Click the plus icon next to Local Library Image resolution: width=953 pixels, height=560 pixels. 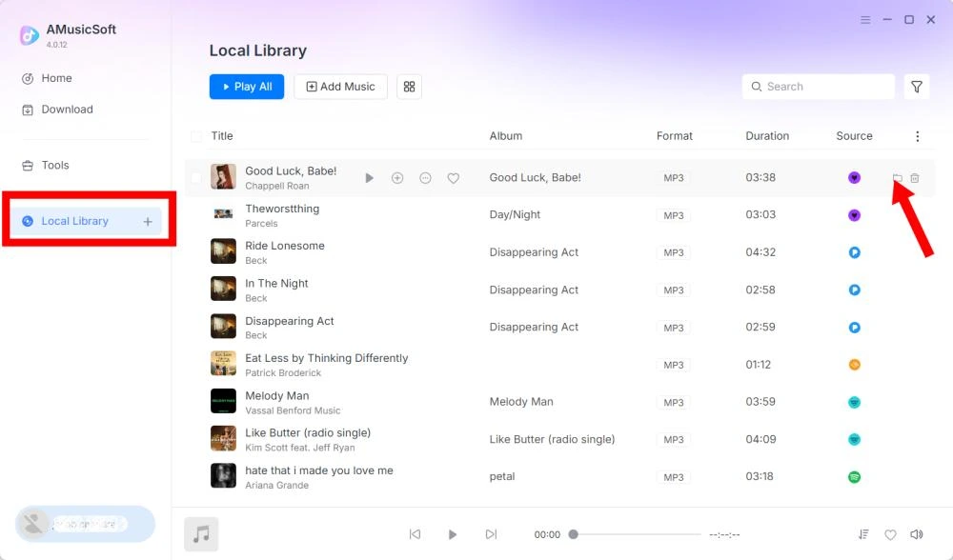pyautogui.click(x=148, y=222)
